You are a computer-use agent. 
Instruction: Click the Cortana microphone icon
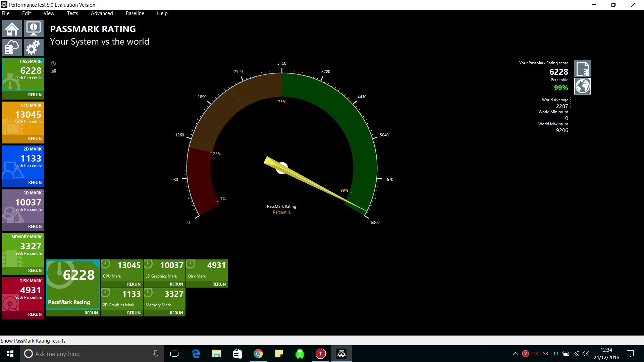click(x=156, y=354)
